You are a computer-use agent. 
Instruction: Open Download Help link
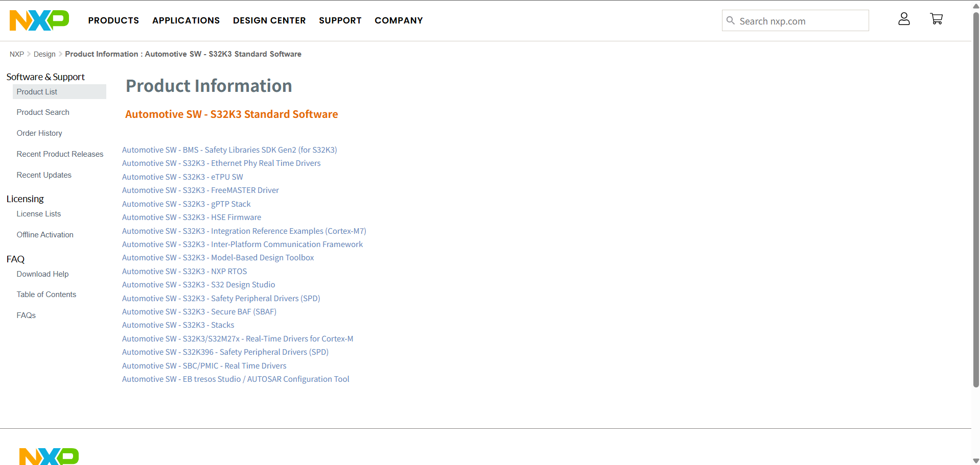pos(42,274)
